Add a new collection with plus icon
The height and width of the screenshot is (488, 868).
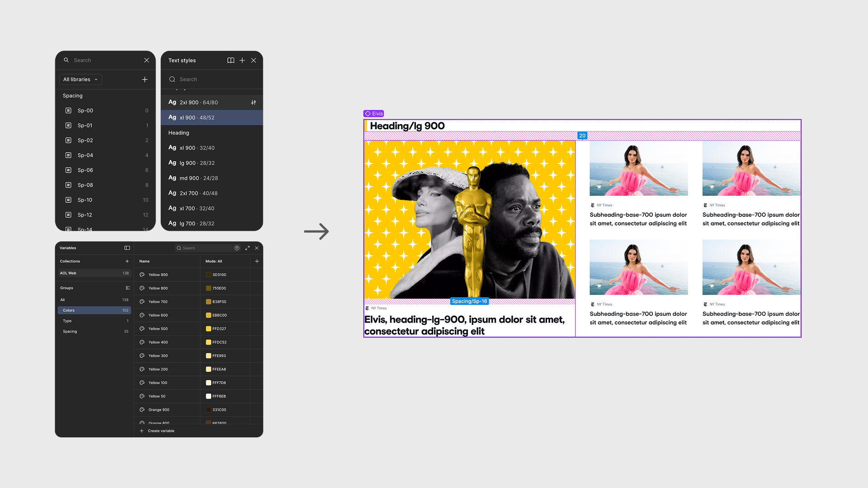click(127, 261)
